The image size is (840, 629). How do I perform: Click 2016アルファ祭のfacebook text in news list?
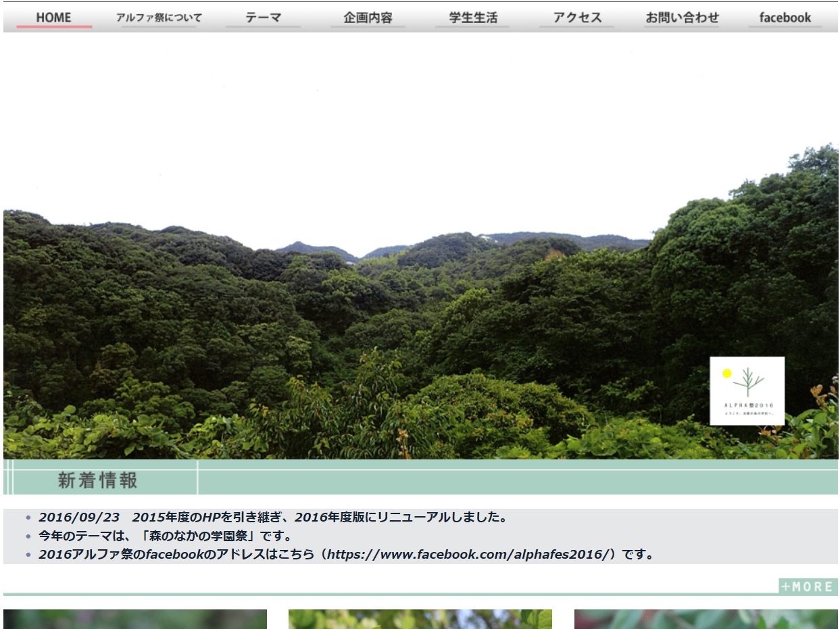(x=122, y=555)
